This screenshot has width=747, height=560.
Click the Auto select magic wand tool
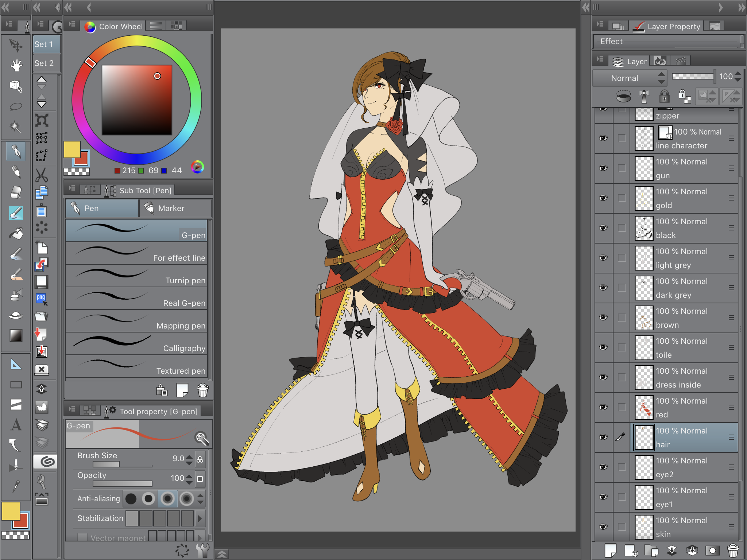(x=16, y=127)
